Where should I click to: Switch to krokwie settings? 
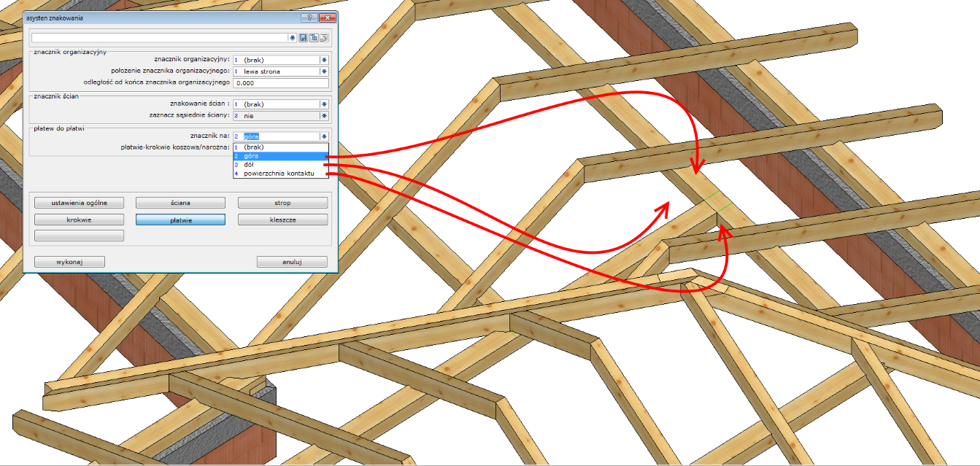79,219
